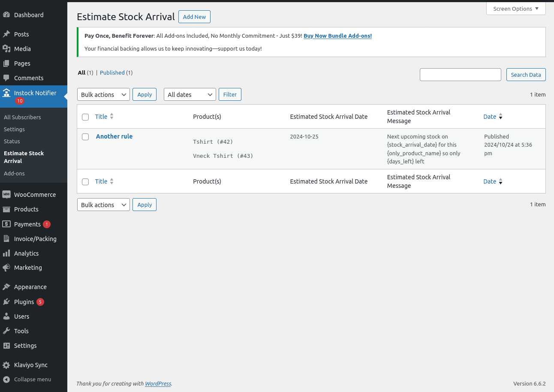Tick the select-all checkbox in table footer
Image resolution: width=554 pixels, height=392 pixels.
pyautogui.click(x=85, y=182)
